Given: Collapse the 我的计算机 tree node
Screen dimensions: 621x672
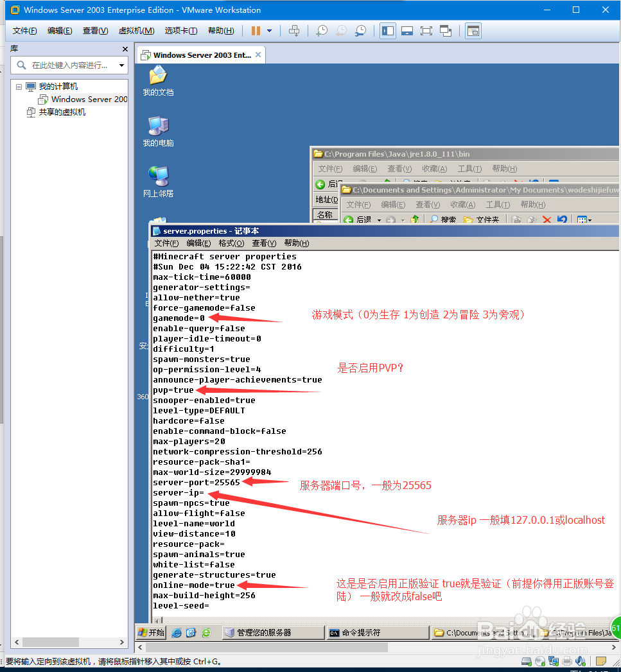Looking at the screenshot, I should click(x=19, y=87).
